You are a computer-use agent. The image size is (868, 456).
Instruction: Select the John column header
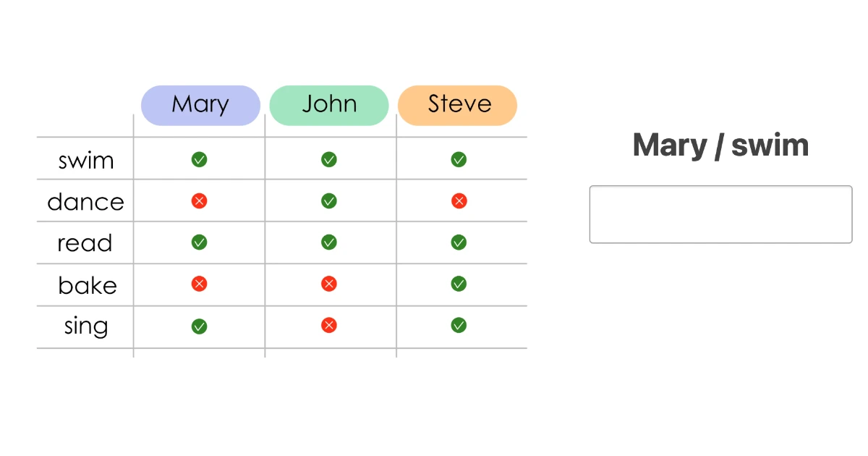pos(329,105)
